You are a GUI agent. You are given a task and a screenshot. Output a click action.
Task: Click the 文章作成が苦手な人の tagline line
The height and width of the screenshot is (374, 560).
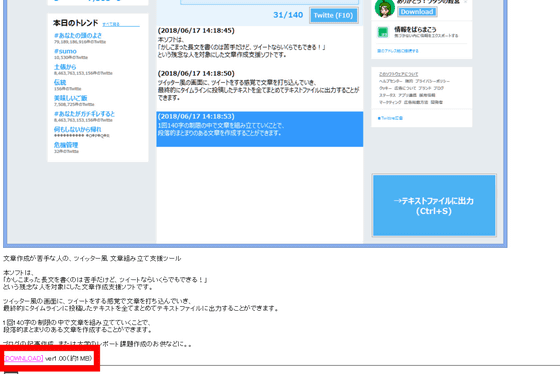click(x=92, y=258)
